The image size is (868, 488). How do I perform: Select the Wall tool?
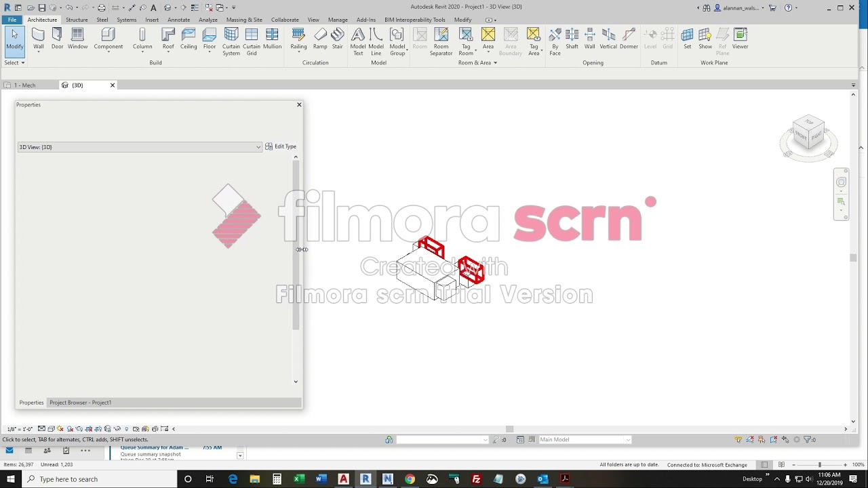coord(39,39)
